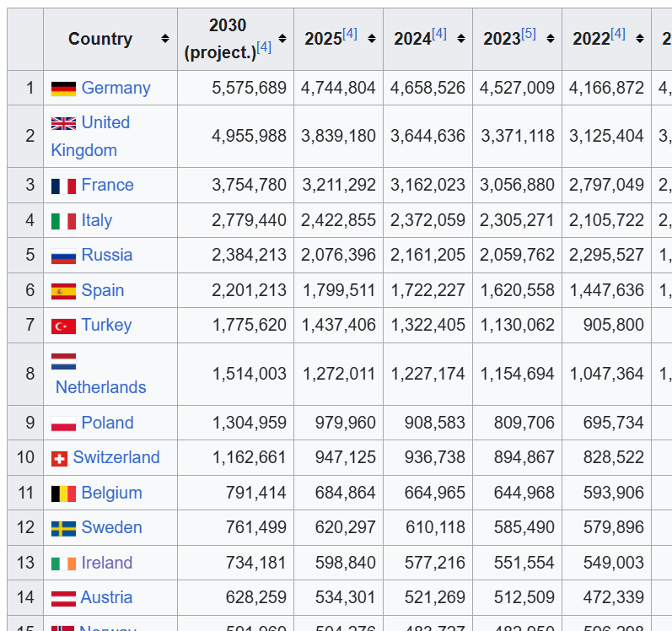Select Netherlands' 2030 value 1,514,003
The height and width of the screenshot is (631, 672).
pyautogui.click(x=250, y=374)
